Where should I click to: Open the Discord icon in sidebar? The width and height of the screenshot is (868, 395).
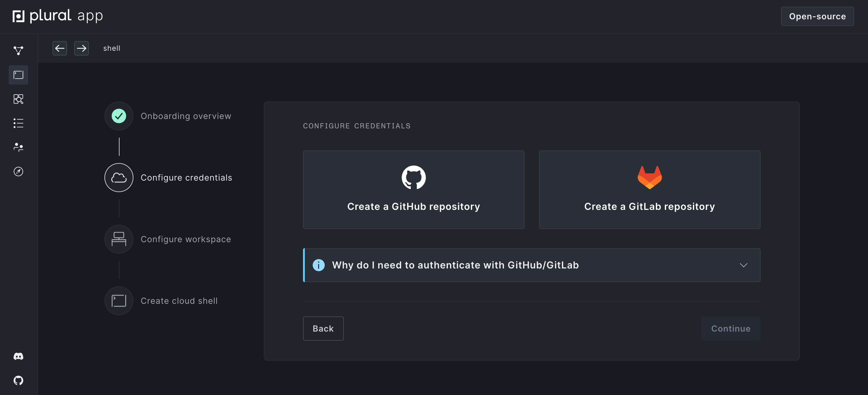pos(18,356)
